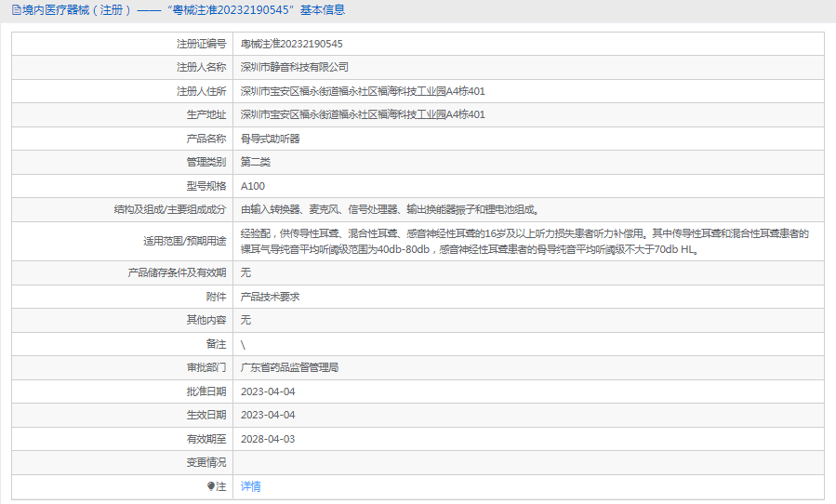Click the 其他内容 label

206,320
